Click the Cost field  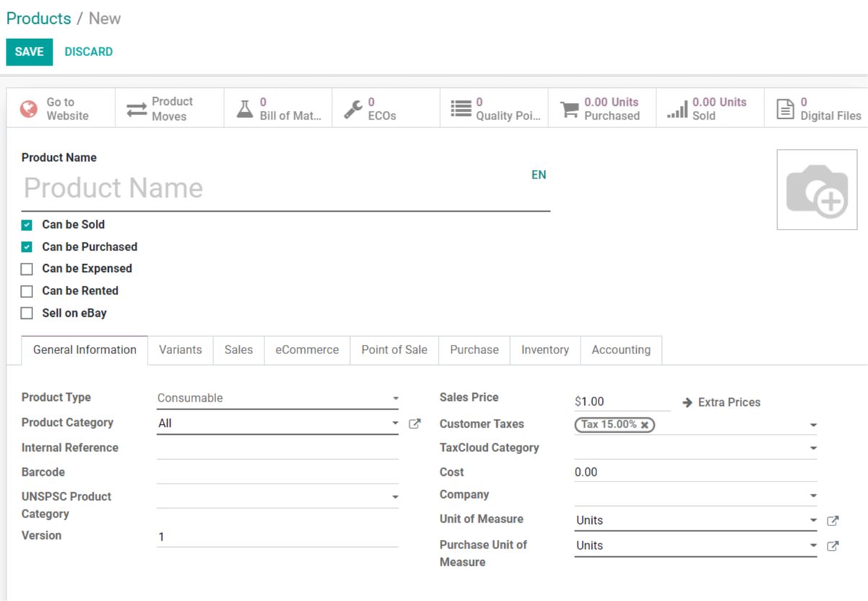[x=695, y=472]
